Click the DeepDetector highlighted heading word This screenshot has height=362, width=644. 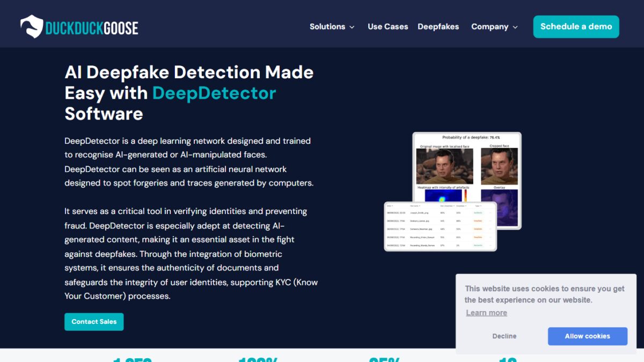[x=214, y=93]
